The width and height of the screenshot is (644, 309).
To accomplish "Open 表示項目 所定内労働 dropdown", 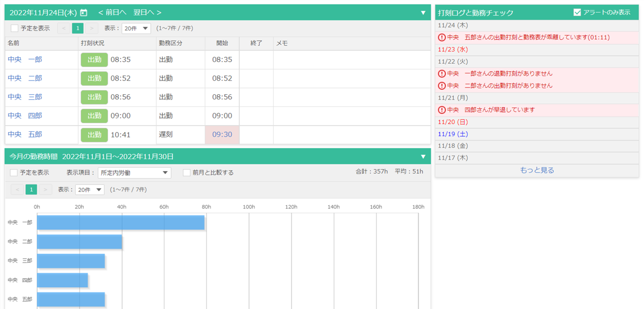I will pyautogui.click(x=135, y=173).
